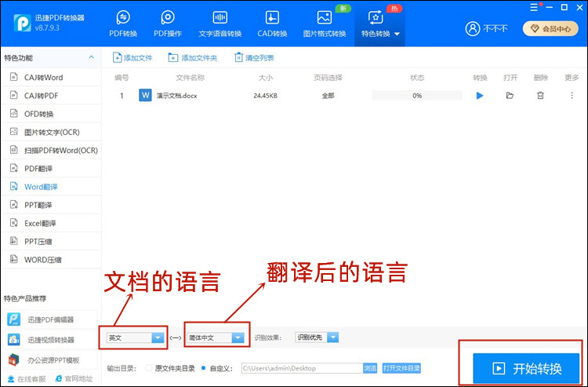Select PDF翻译 in sidebar
Viewport: 588px width, 387px height.
pos(51,169)
